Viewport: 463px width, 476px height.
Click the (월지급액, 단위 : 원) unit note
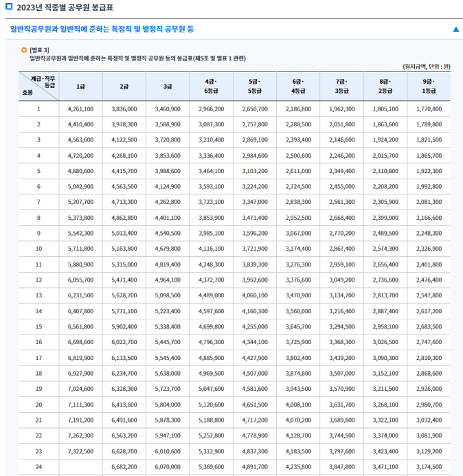[x=427, y=67]
